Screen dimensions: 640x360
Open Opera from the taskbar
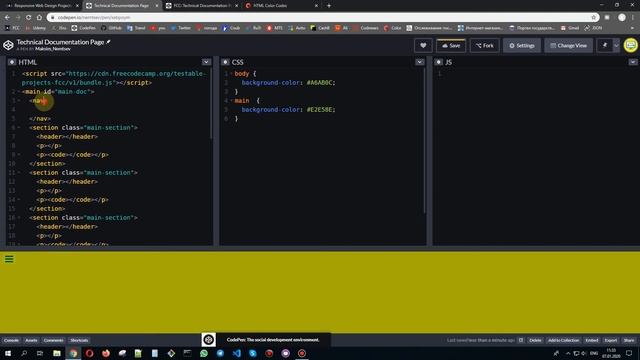pos(89,353)
